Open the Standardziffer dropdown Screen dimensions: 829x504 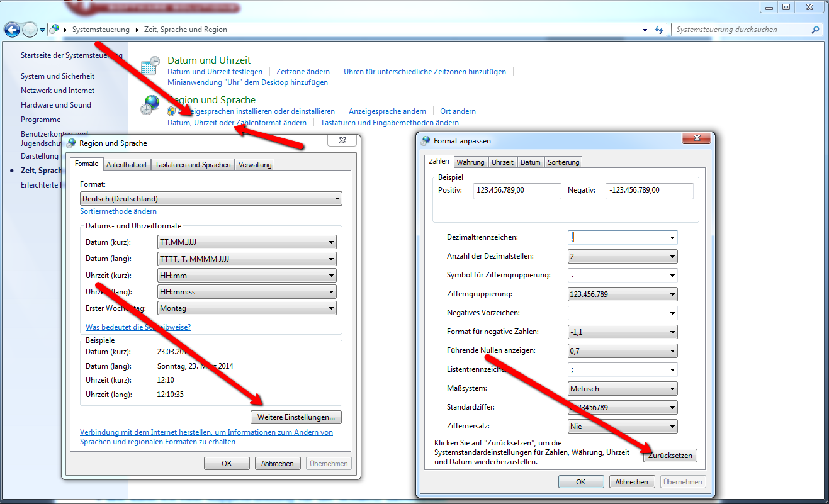coord(623,407)
